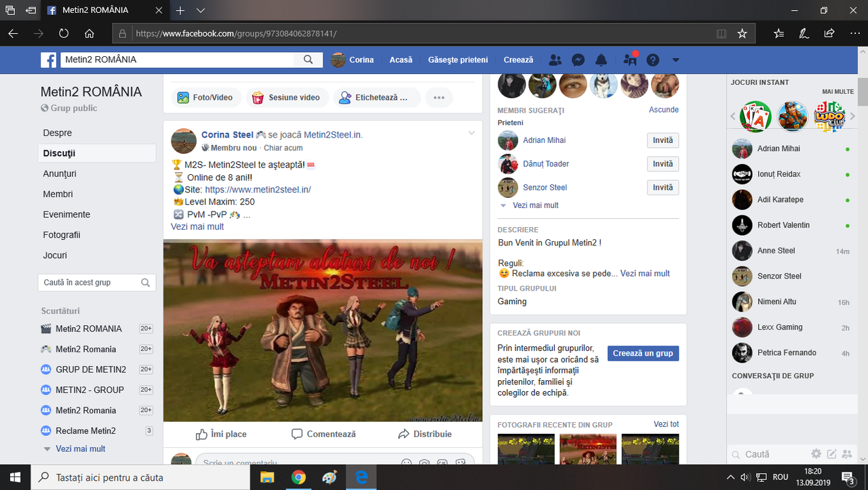Toggle reading view icon in address bar

[x=722, y=33]
